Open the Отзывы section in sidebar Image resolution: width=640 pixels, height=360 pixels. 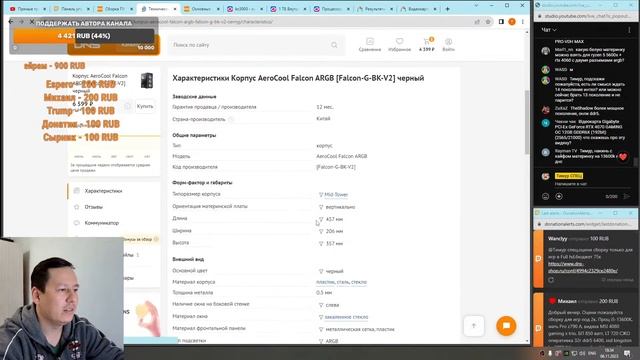click(93, 207)
